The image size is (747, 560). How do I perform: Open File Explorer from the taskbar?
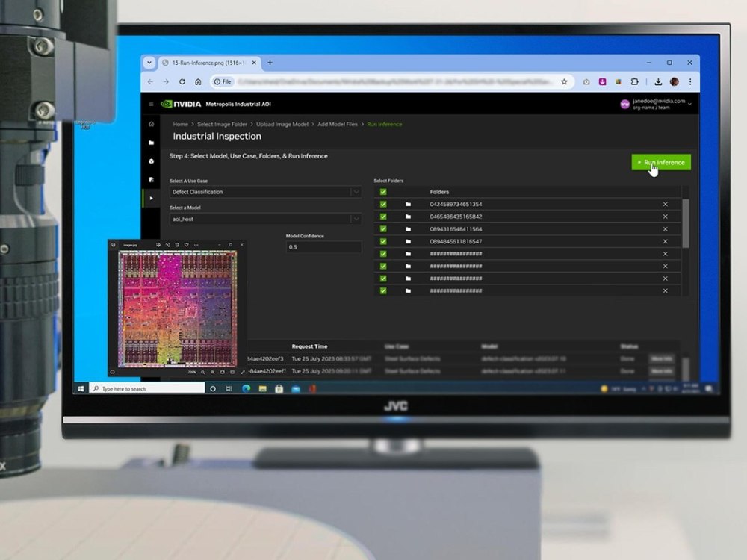tap(262, 388)
